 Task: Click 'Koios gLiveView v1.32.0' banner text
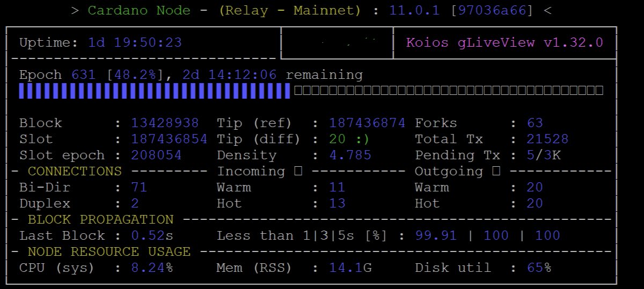click(504, 42)
